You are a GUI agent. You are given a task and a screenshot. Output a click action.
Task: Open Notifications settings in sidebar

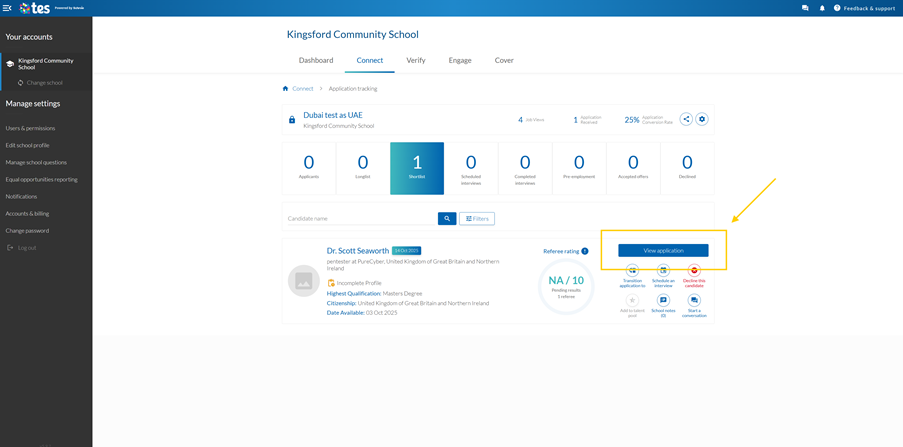21,196
